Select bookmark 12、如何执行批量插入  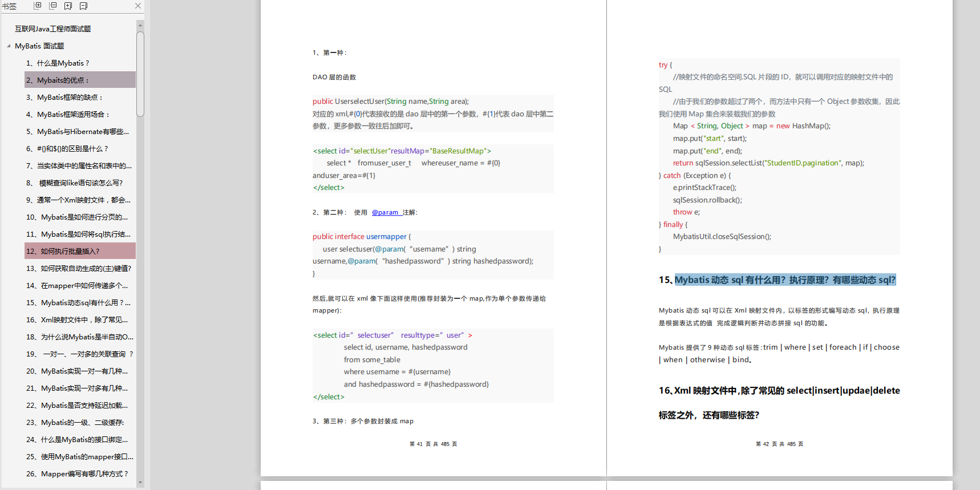click(80, 251)
